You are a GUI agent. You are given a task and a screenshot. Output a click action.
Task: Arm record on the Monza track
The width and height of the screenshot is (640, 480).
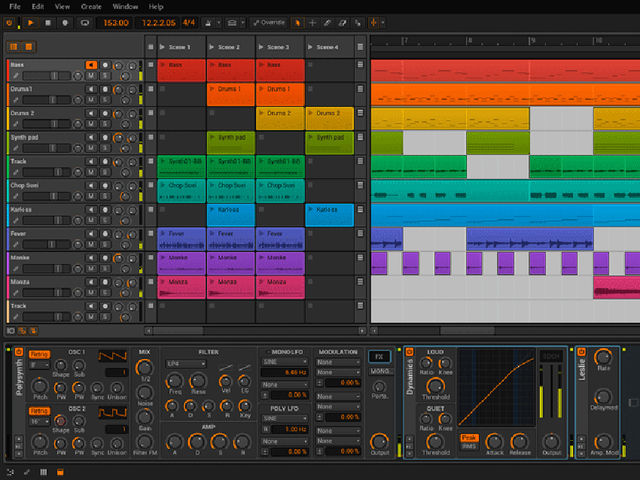click(x=105, y=282)
